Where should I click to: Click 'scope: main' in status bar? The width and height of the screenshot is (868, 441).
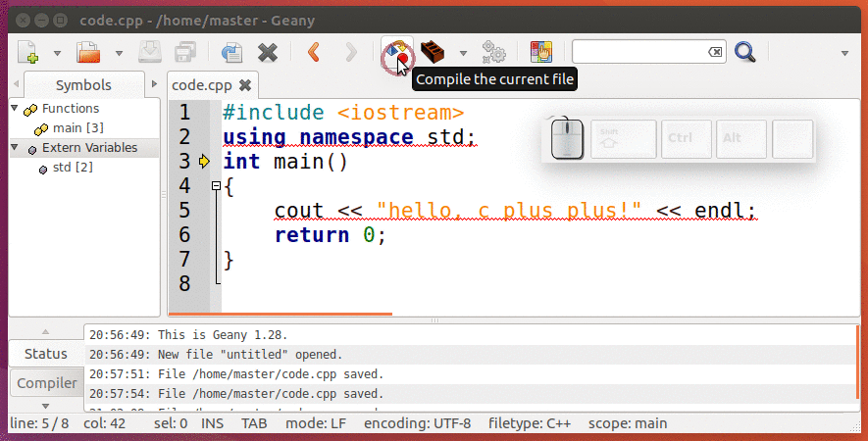628,423
